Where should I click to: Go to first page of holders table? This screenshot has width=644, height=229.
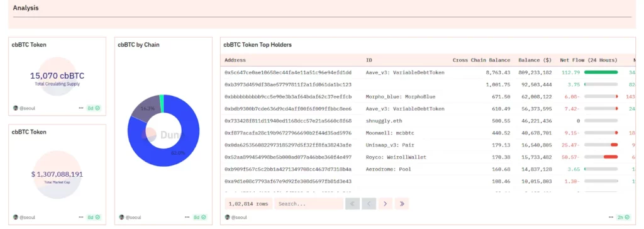[352, 203]
